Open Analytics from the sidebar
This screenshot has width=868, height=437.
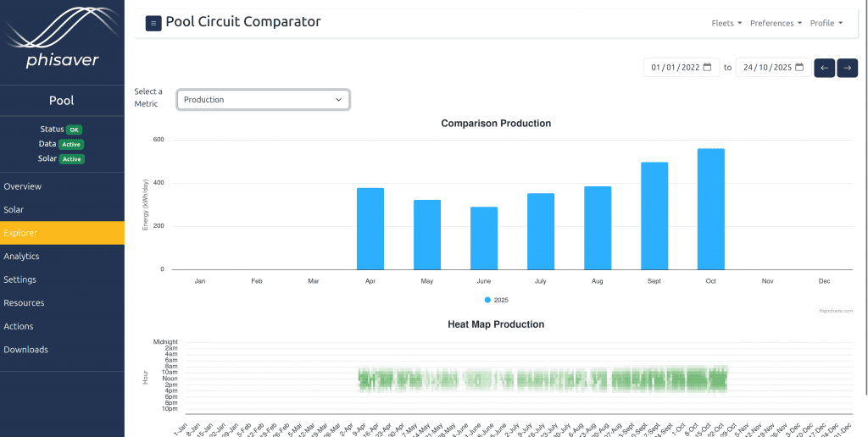[x=21, y=256]
